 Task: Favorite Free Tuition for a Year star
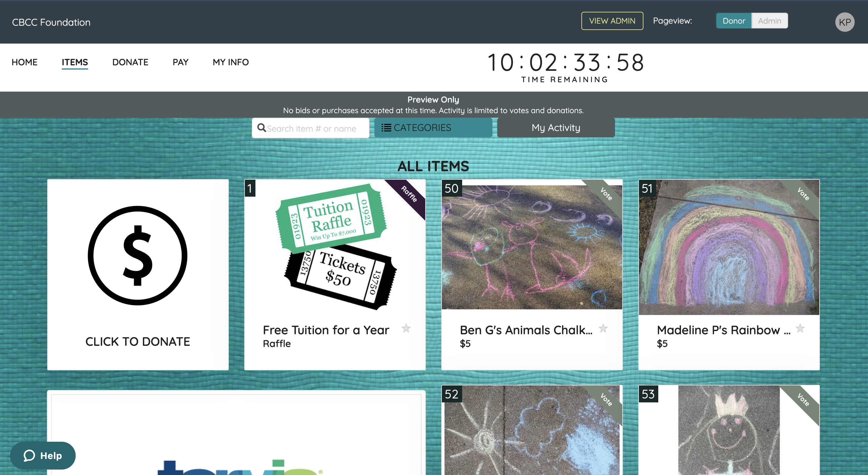point(406,329)
